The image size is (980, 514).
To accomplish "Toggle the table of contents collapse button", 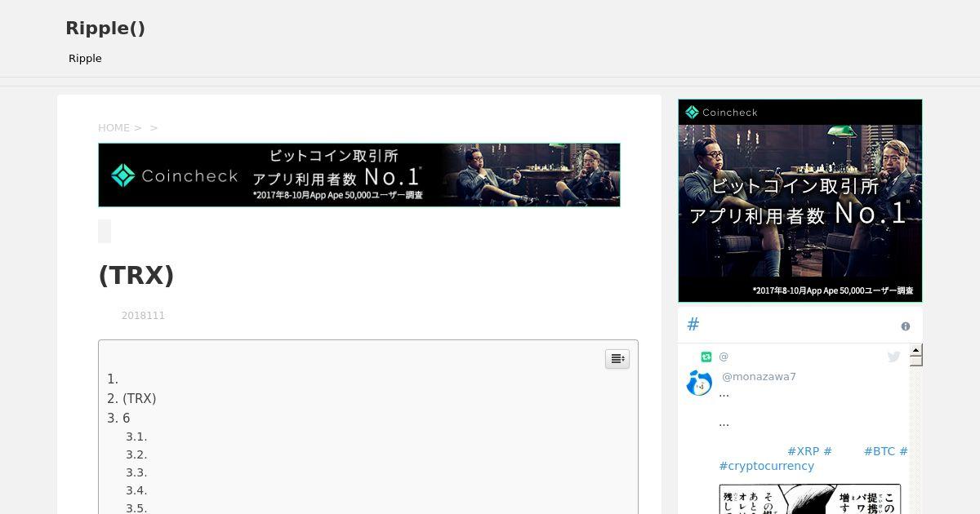I will click(617, 359).
